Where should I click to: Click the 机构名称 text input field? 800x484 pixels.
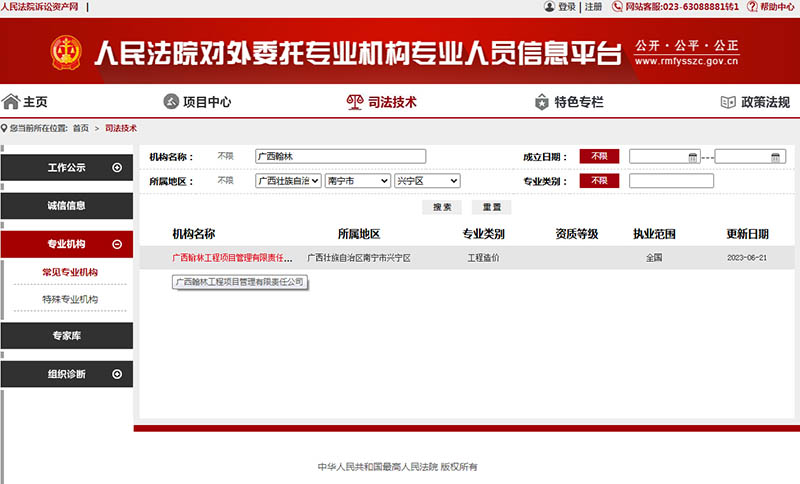pos(340,156)
